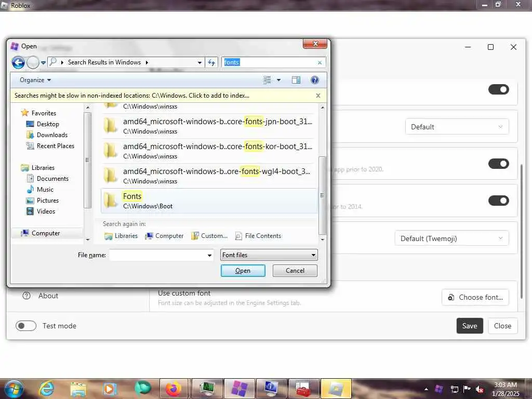This screenshot has width=532, height=399.
Task: Open the Music library
Action: pos(45,189)
